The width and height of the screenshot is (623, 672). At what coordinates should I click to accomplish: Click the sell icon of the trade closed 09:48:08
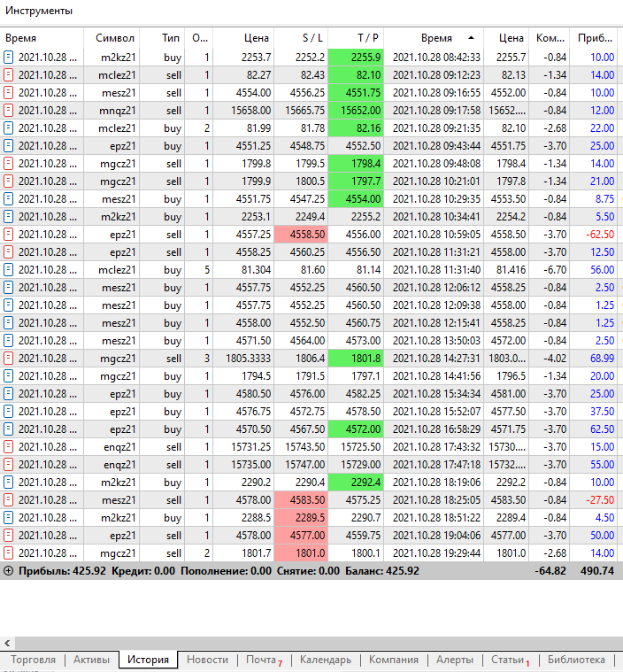tap(8, 163)
